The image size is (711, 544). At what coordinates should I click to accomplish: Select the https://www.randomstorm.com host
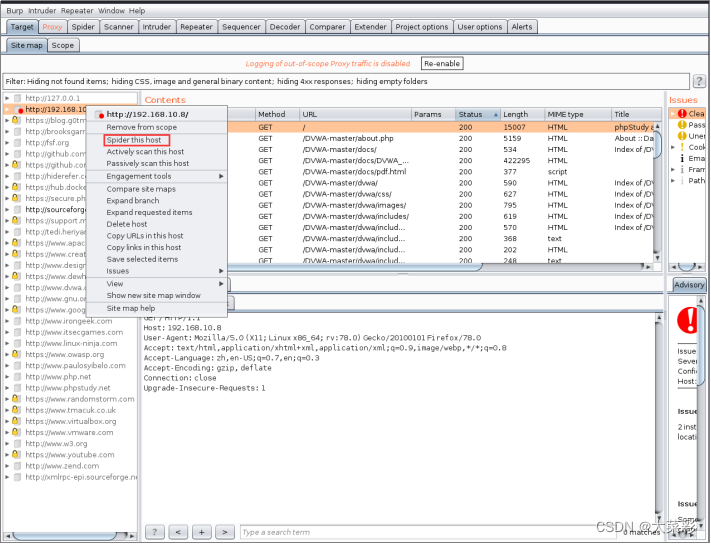point(80,399)
